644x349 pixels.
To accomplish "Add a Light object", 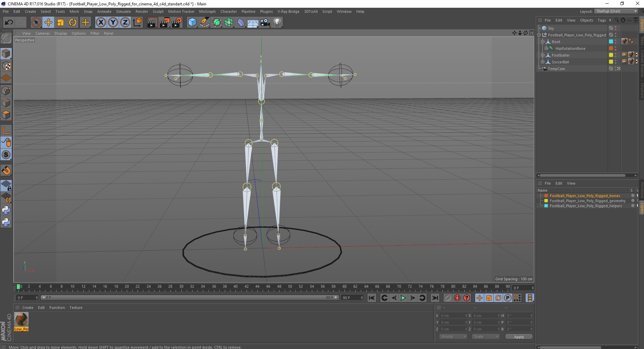I will point(277,23).
